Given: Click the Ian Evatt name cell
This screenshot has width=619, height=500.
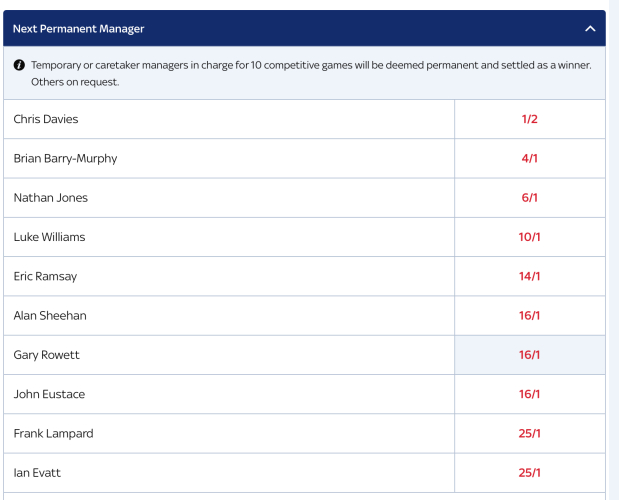Looking at the screenshot, I should click(39, 473).
